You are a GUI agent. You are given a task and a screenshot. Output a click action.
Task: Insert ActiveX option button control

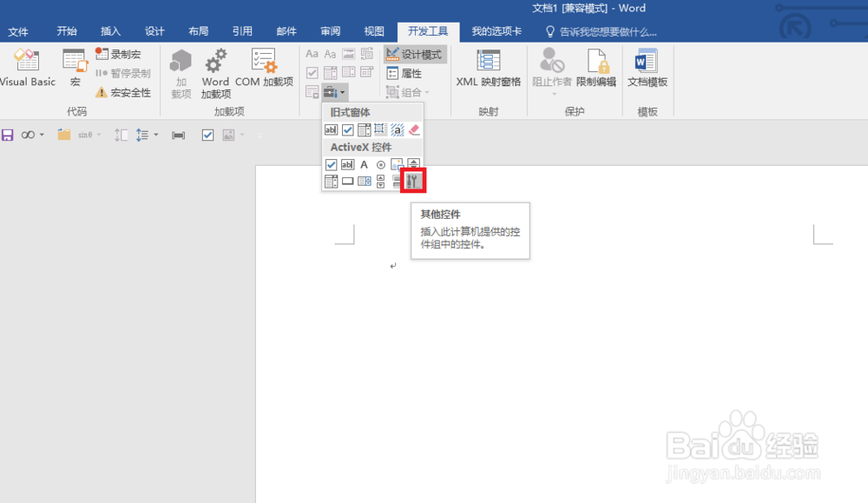coord(381,164)
